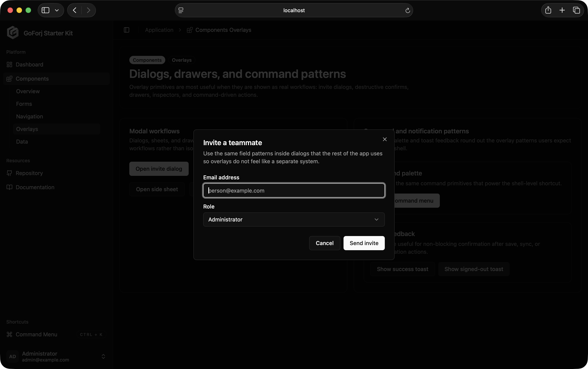Click the Application breadcrumb
The width and height of the screenshot is (588, 369).
click(159, 30)
